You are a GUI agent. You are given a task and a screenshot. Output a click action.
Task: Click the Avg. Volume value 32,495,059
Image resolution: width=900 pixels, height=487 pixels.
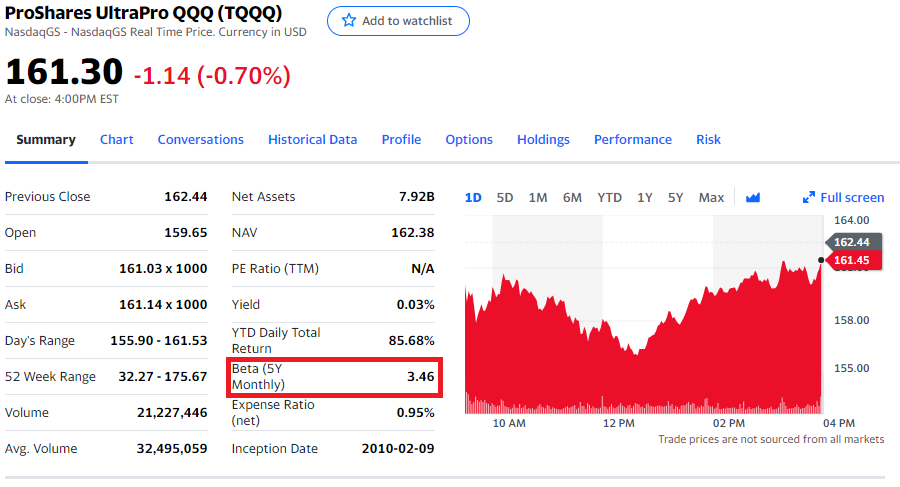172,449
